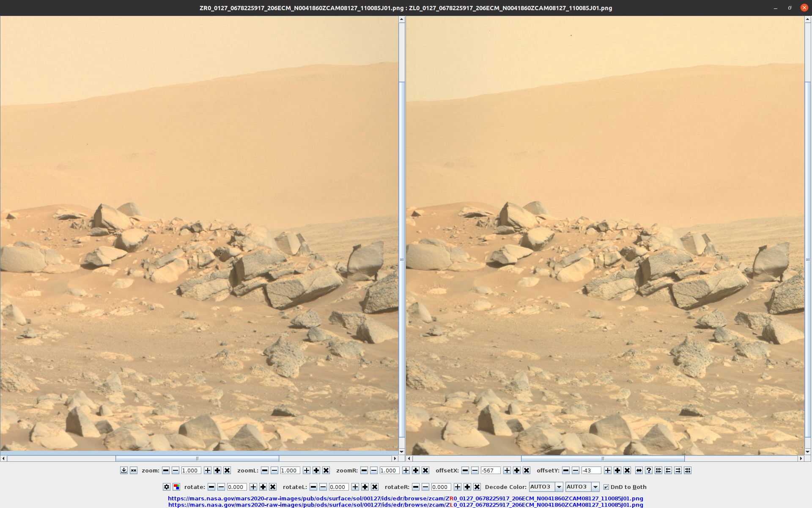Reset offsetX with its X button
The height and width of the screenshot is (508, 812).
[527, 470]
